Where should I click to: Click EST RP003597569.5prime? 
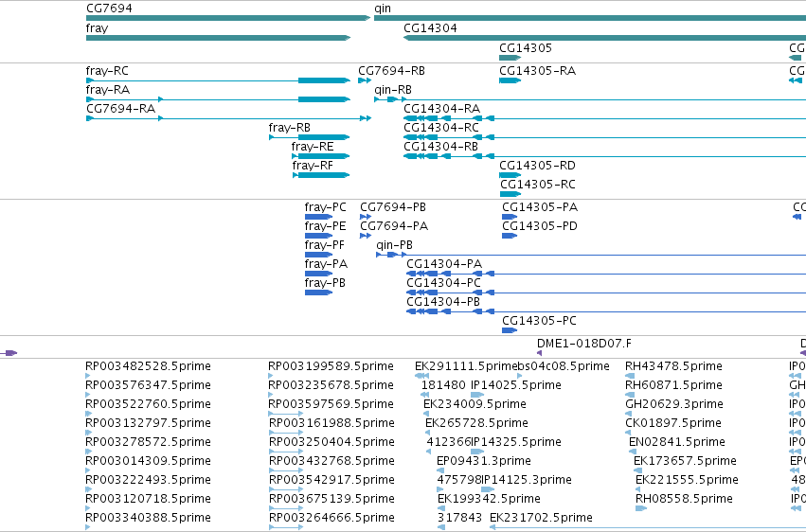[x=331, y=404]
